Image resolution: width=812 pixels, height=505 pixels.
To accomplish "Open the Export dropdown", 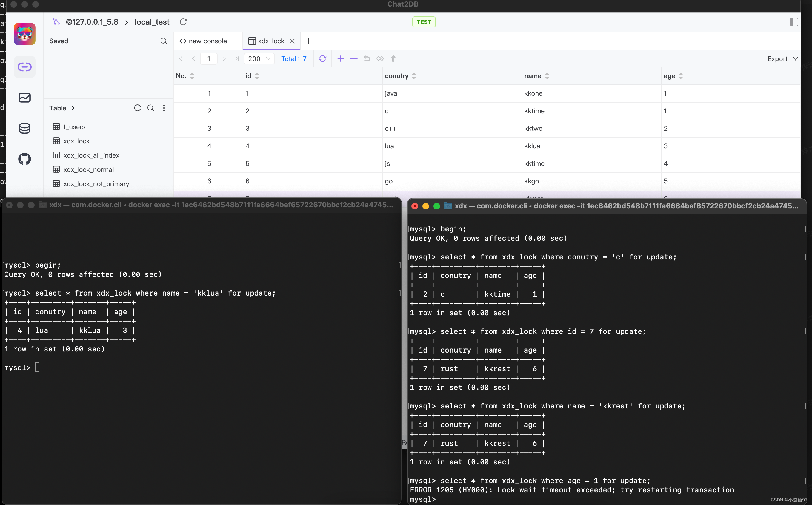I will (x=783, y=59).
